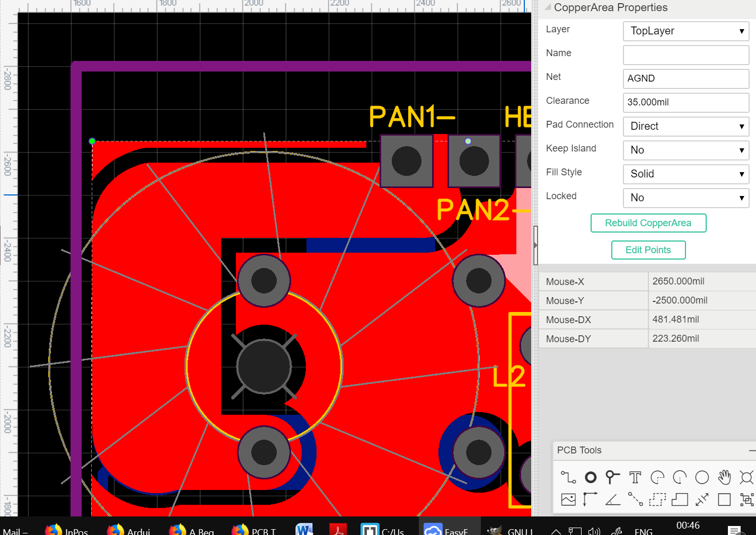The width and height of the screenshot is (756, 535).
Task: Open the Word taskbar icon
Action: tap(304, 530)
